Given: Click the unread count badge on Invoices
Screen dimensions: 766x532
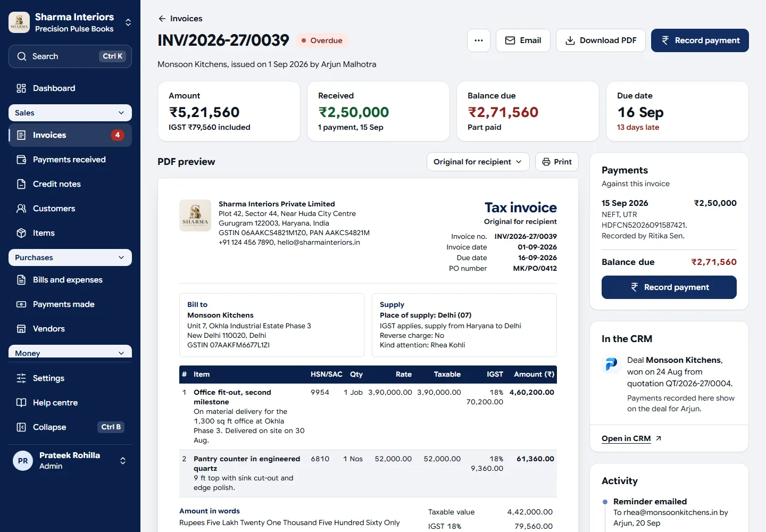Looking at the screenshot, I should [118, 135].
